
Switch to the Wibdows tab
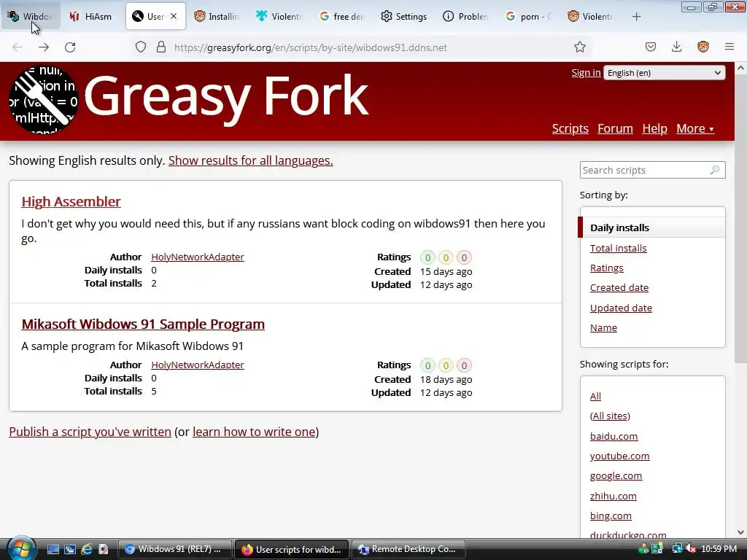tap(31, 17)
